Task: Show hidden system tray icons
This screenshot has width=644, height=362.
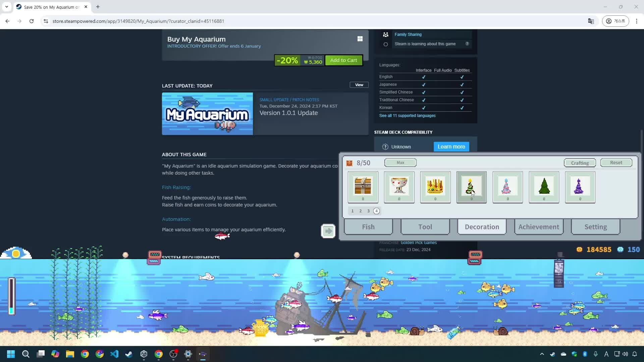Action: tap(542, 354)
